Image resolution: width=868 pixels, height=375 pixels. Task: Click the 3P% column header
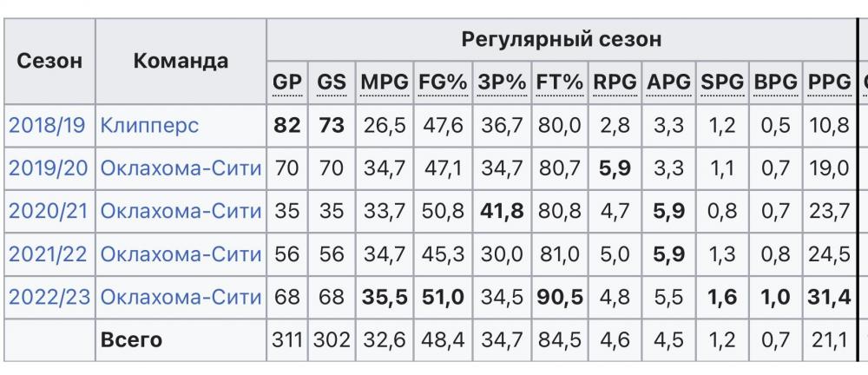point(501,82)
